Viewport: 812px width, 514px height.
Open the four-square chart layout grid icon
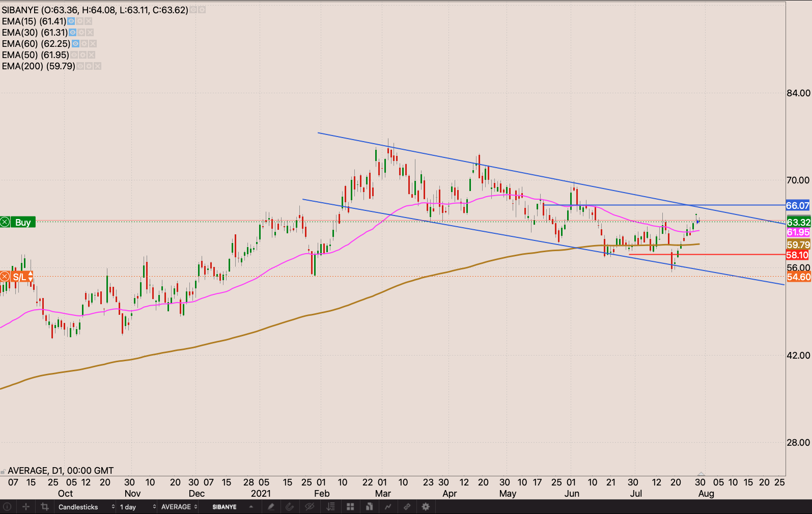pyautogui.click(x=350, y=507)
